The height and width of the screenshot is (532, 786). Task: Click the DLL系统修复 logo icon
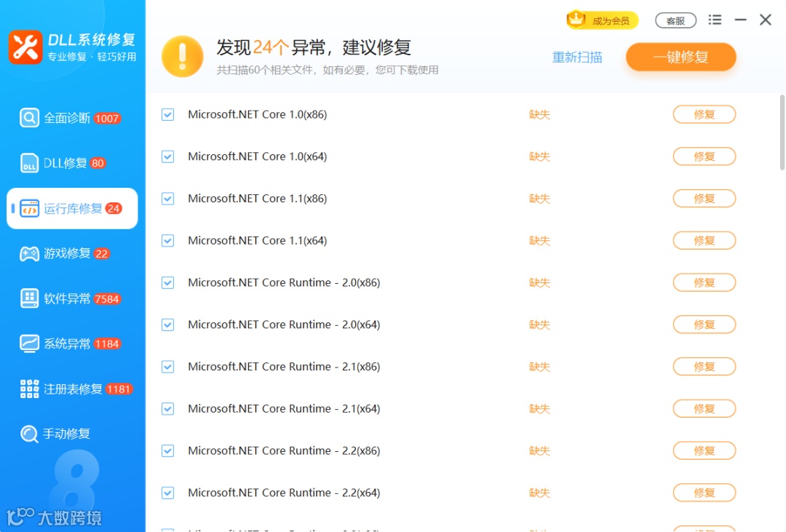click(x=25, y=47)
